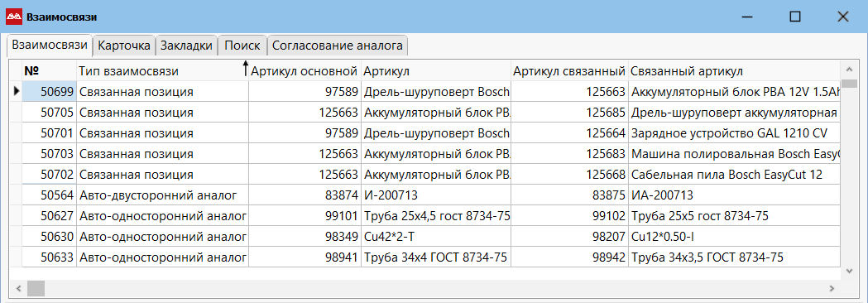Click the vertical scrollbar up arrow

(x=850, y=70)
